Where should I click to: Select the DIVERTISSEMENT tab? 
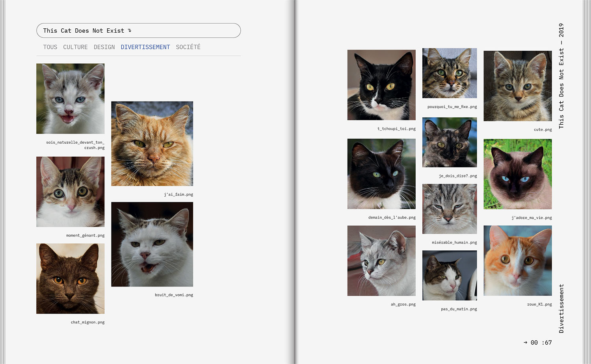pos(145,47)
